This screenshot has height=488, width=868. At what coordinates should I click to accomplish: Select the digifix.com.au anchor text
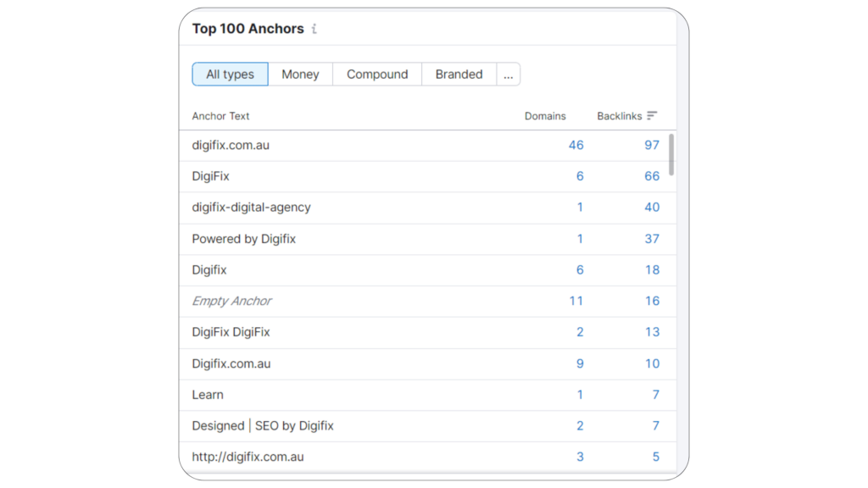click(231, 145)
